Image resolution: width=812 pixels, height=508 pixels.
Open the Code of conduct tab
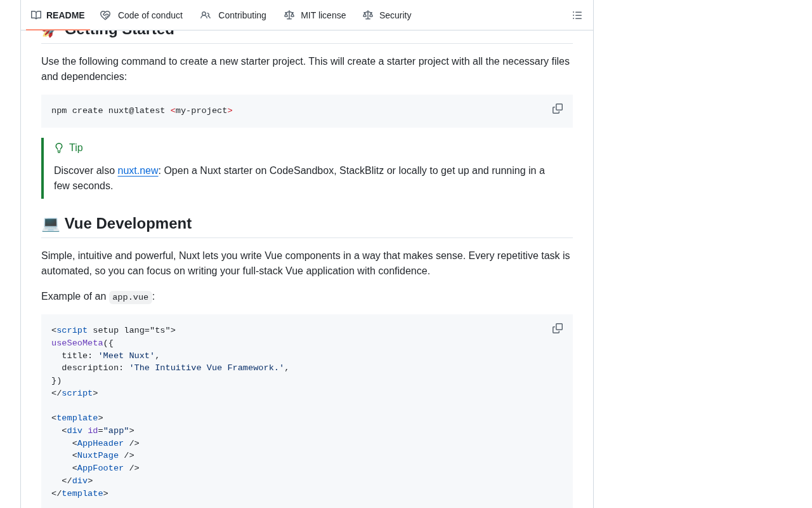pyautogui.click(x=141, y=15)
